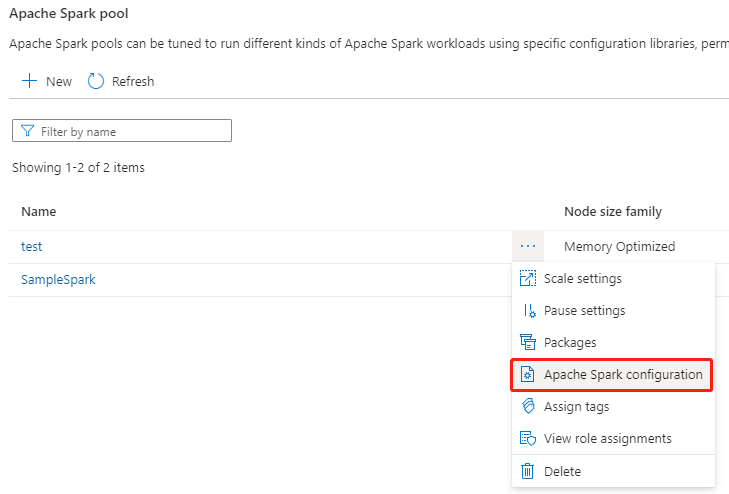Click the Scale settings icon
This screenshot has width=729, height=494.
pos(529,278)
